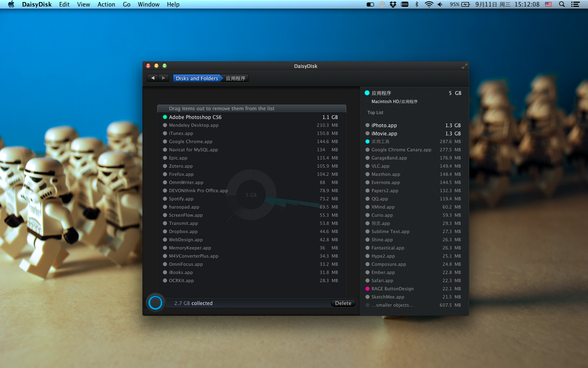The image size is (588, 368).
Task: Click the gray dot beside VLC.app
Action: pos(367,166)
